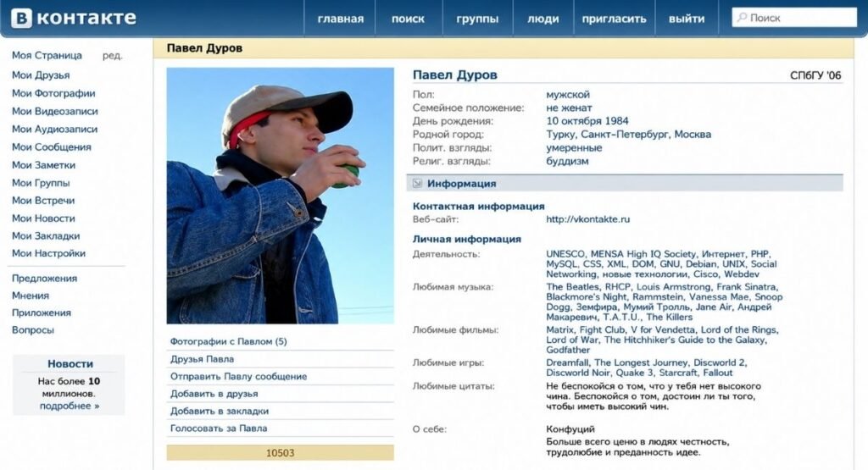Click подробнее » in Новости box
Screen dimensions: 868x470
(x=70, y=406)
